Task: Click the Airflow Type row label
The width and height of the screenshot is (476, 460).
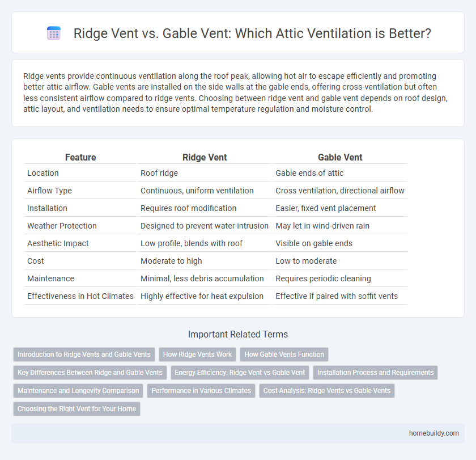Action: (49, 191)
